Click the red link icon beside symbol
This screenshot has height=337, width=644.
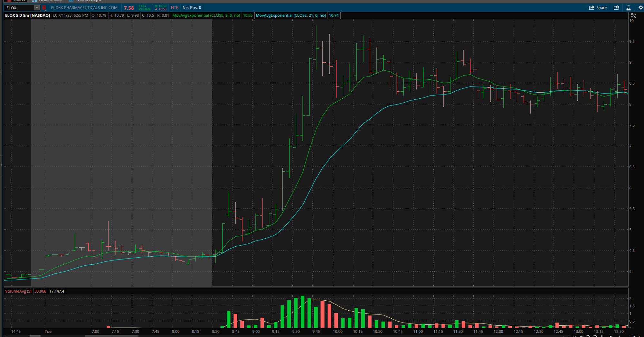(x=44, y=8)
